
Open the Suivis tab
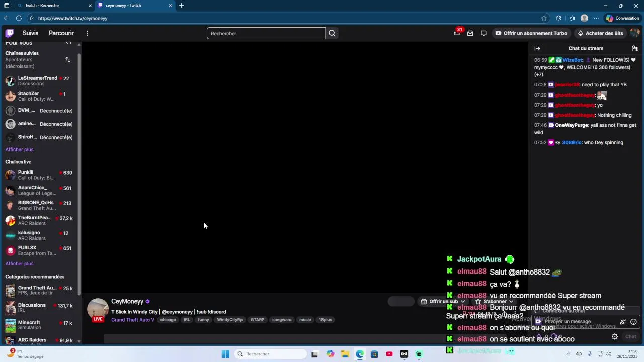coord(30,33)
